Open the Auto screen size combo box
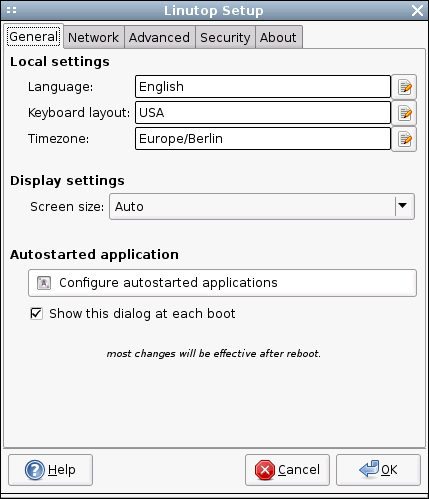429x499 pixels. [x=262, y=206]
